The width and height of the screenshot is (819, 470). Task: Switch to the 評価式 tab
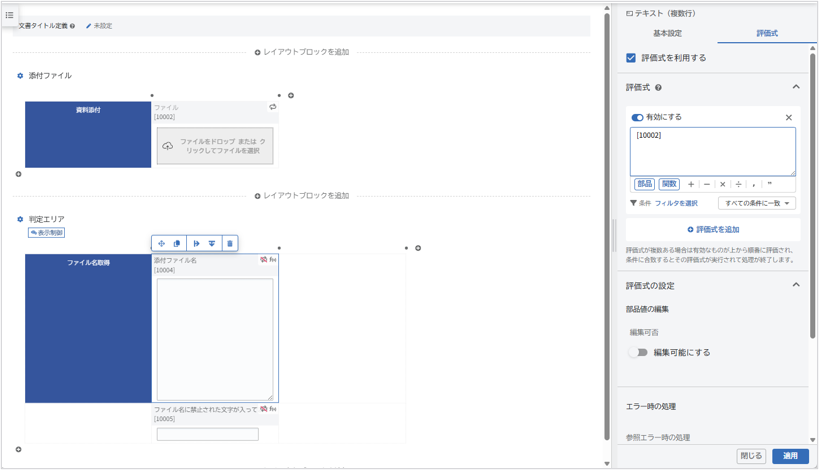pos(767,33)
